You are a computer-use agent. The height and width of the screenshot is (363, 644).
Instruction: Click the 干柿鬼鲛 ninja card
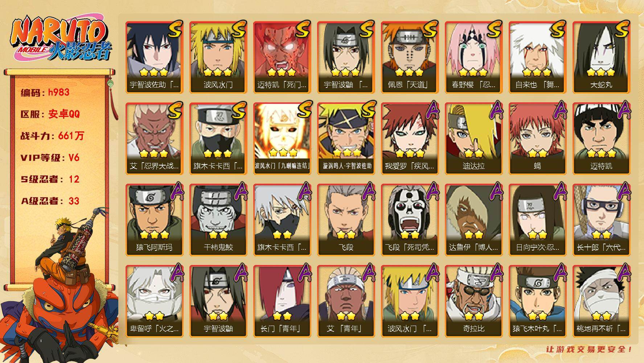coord(218,220)
